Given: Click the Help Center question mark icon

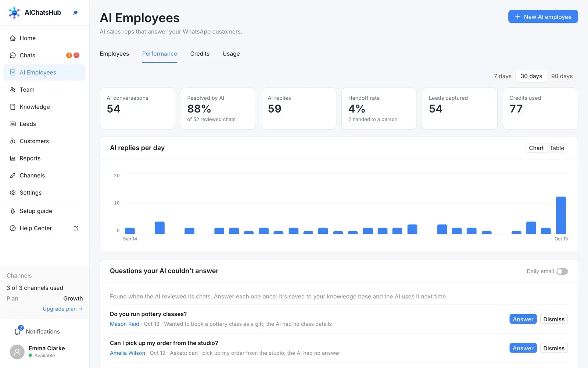Looking at the screenshot, I should click(13, 228).
